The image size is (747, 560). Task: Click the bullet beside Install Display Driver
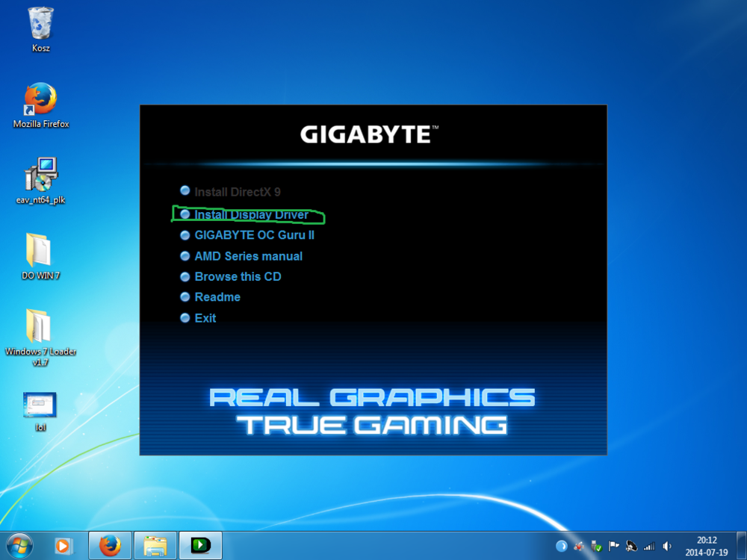(185, 214)
